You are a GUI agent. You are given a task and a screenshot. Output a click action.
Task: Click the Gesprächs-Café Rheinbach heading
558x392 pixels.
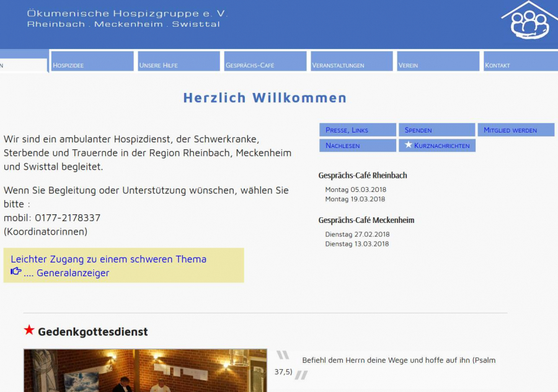point(363,175)
